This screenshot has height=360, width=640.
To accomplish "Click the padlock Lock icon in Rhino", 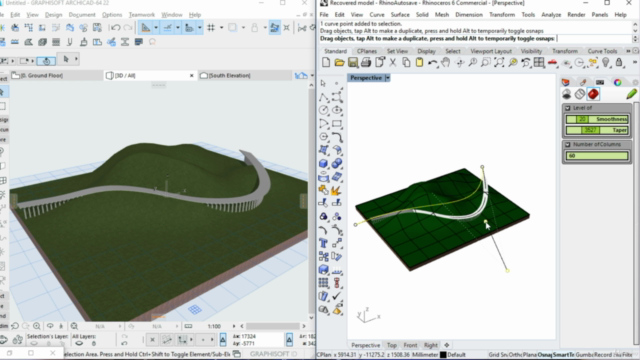I will (619, 62).
